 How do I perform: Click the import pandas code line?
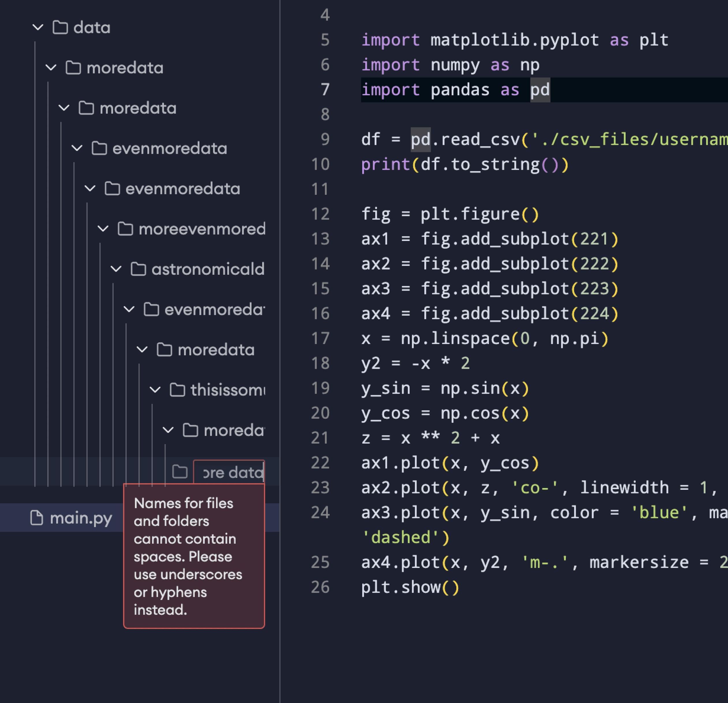tap(455, 89)
